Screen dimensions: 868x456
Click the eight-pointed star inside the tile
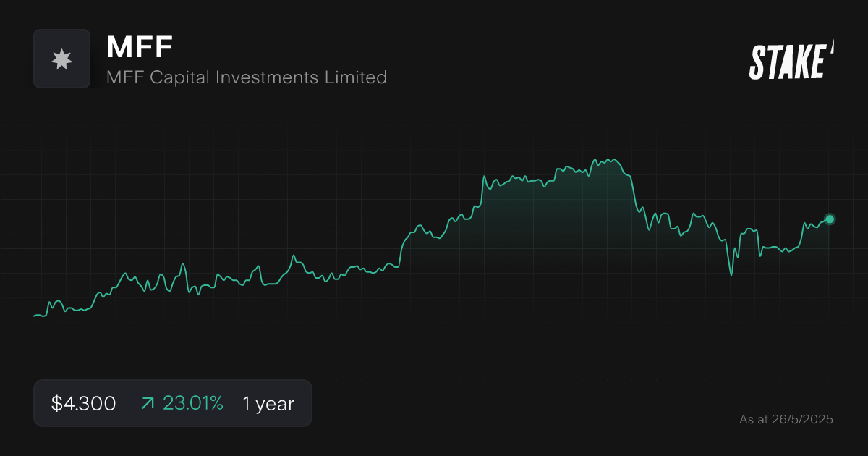62,59
